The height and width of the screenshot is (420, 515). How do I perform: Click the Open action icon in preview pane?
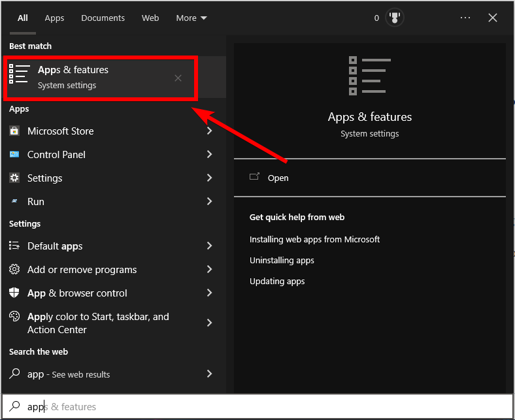point(254,177)
